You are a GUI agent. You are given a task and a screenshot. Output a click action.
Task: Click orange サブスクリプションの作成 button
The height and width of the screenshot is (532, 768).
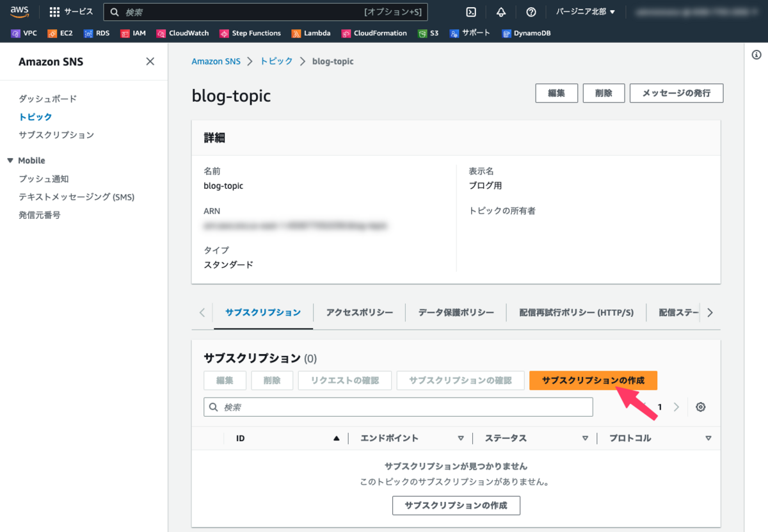[593, 380]
